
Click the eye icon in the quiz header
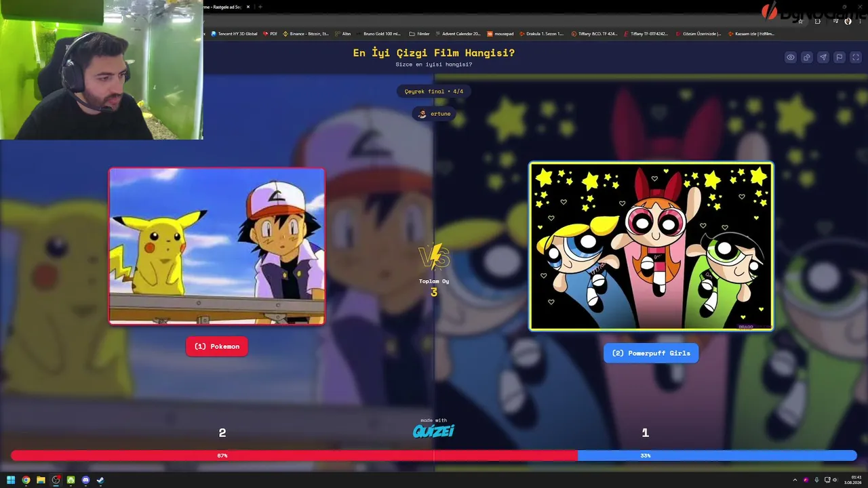[791, 58]
